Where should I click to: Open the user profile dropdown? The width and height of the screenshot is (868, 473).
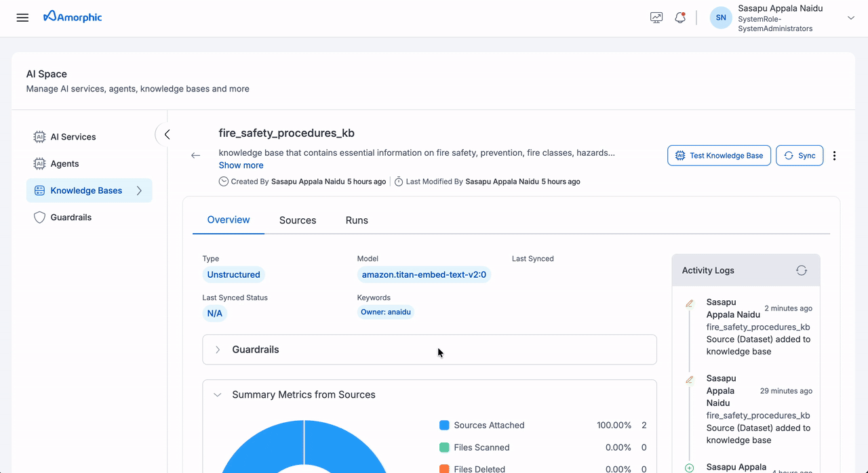coord(850,18)
